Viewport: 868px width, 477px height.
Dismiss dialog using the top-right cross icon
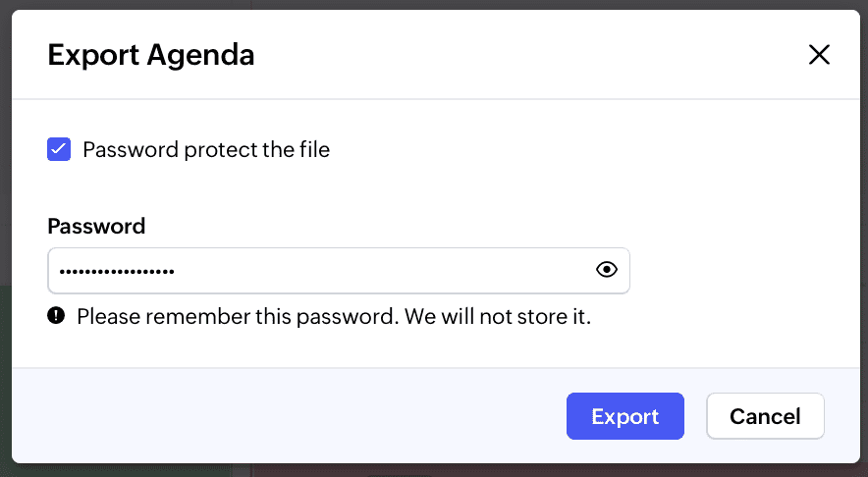tap(819, 55)
